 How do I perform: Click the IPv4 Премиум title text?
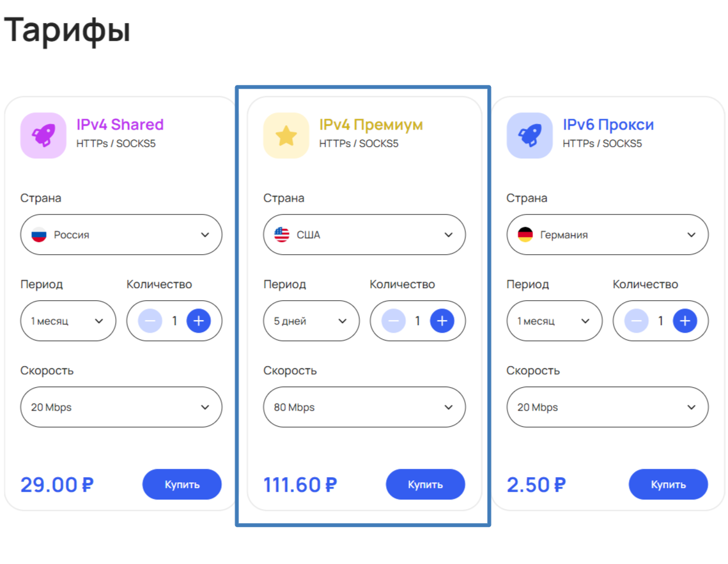(371, 125)
